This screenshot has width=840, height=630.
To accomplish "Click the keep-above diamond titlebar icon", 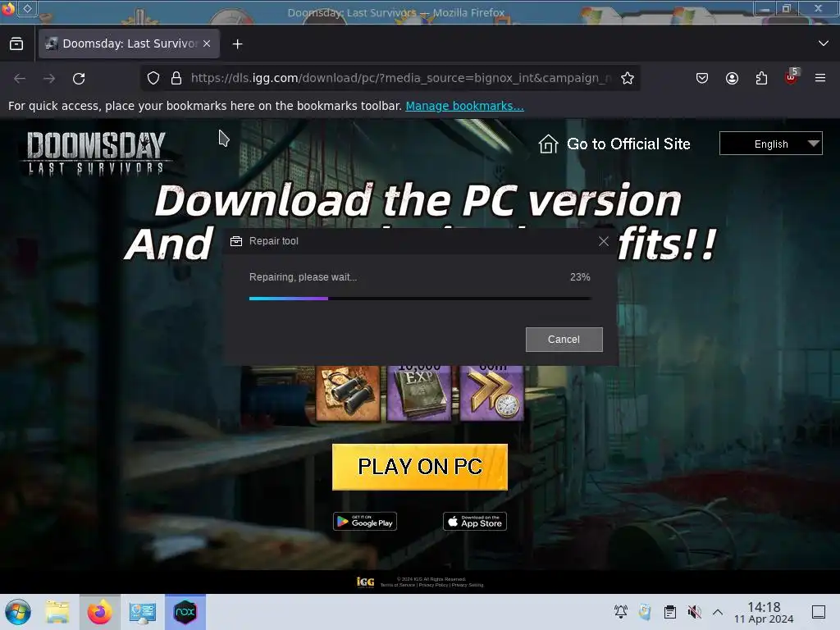I will click(27, 8).
